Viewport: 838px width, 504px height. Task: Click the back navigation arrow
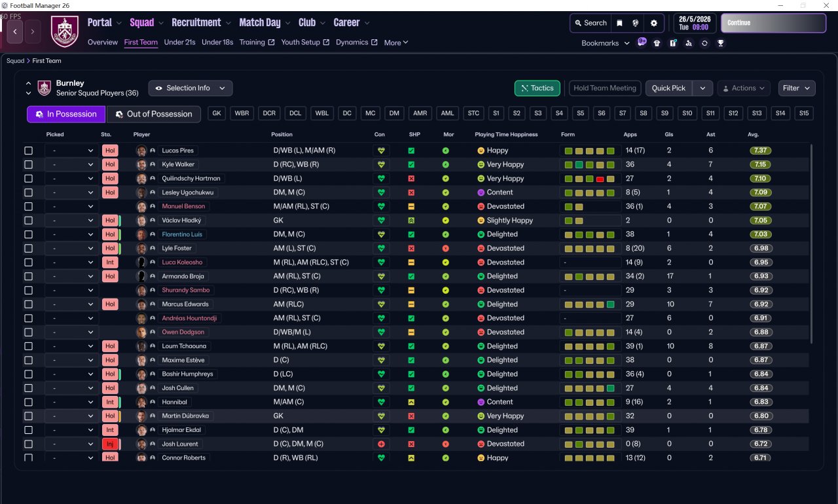coord(14,31)
